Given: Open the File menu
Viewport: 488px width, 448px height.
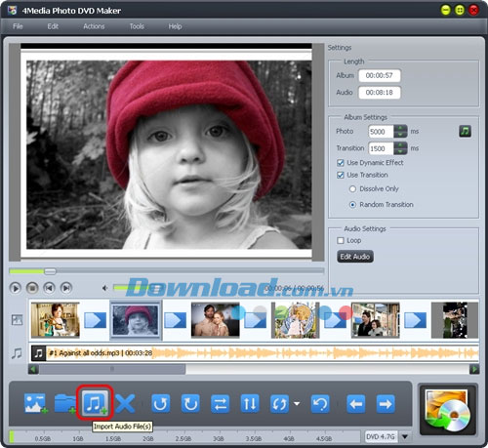Looking at the screenshot, I should [18, 26].
